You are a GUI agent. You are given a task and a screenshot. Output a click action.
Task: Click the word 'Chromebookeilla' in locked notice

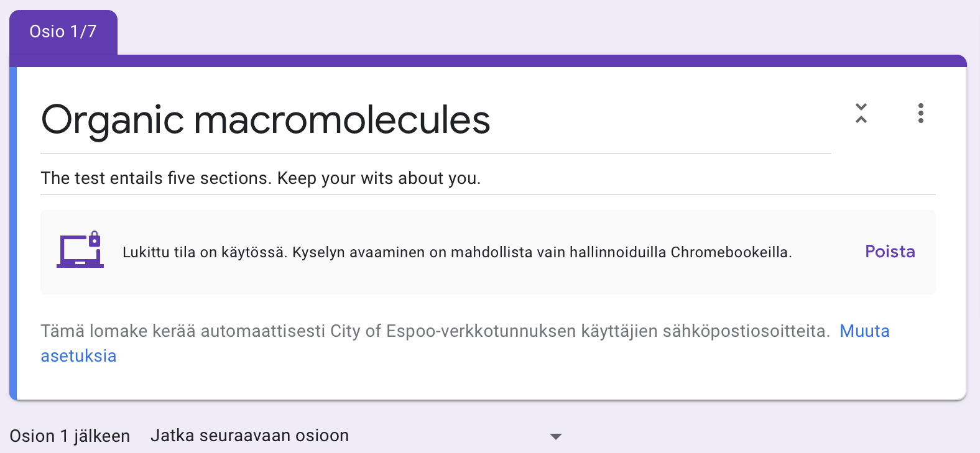[730, 252]
